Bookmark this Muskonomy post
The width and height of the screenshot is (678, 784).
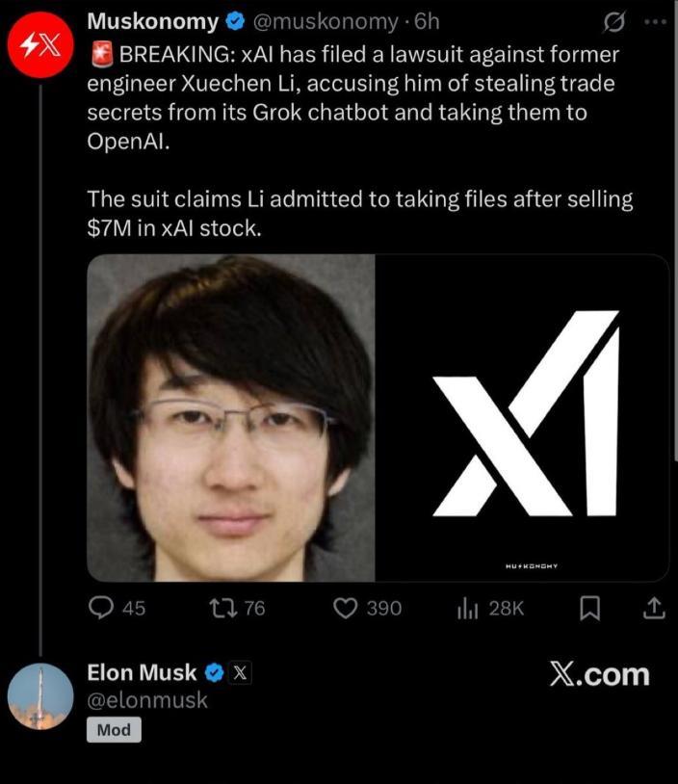pos(590,608)
